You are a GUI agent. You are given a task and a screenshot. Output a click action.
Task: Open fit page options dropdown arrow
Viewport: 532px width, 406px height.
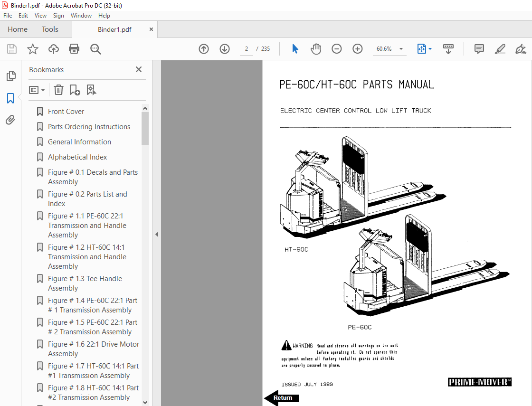[430, 49]
